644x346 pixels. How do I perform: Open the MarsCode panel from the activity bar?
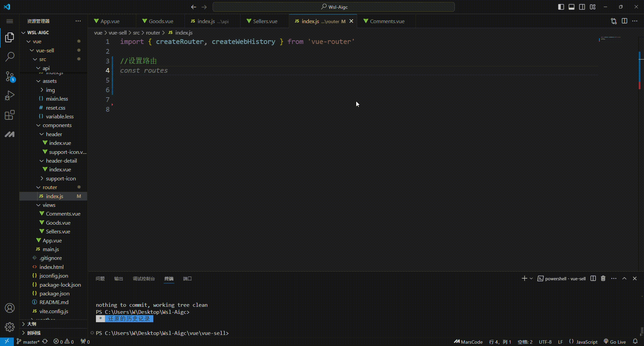point(10,134)
